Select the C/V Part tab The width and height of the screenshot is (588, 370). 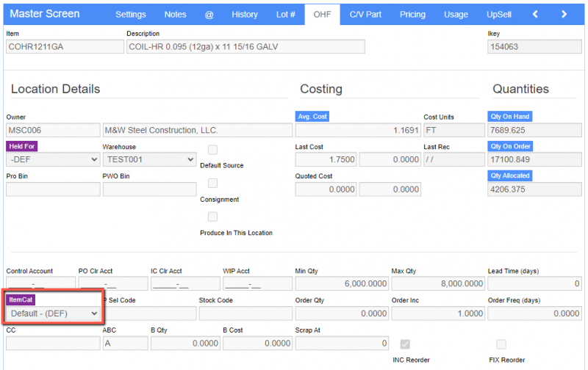point(365,14)
